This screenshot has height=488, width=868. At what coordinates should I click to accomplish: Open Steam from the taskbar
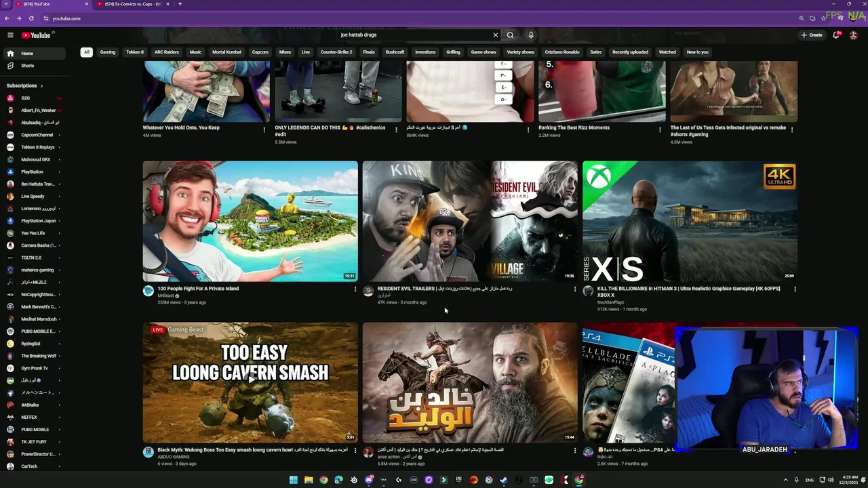(x=504, y=480)
